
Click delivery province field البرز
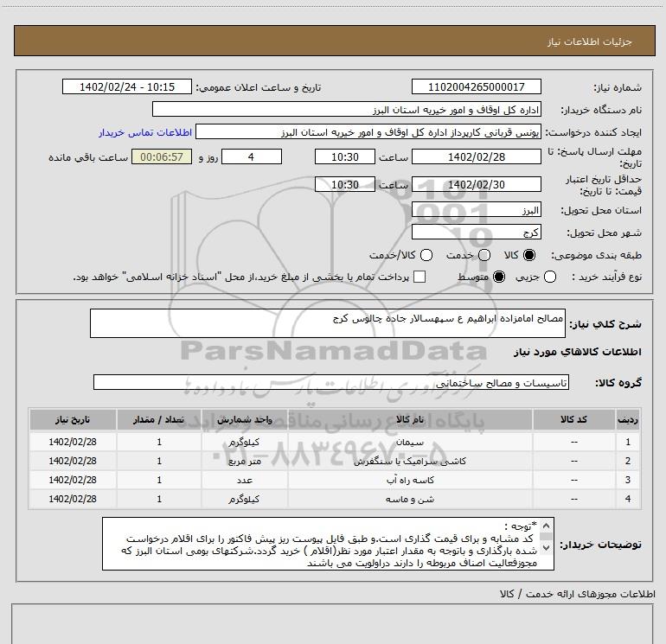coord(476,209)
